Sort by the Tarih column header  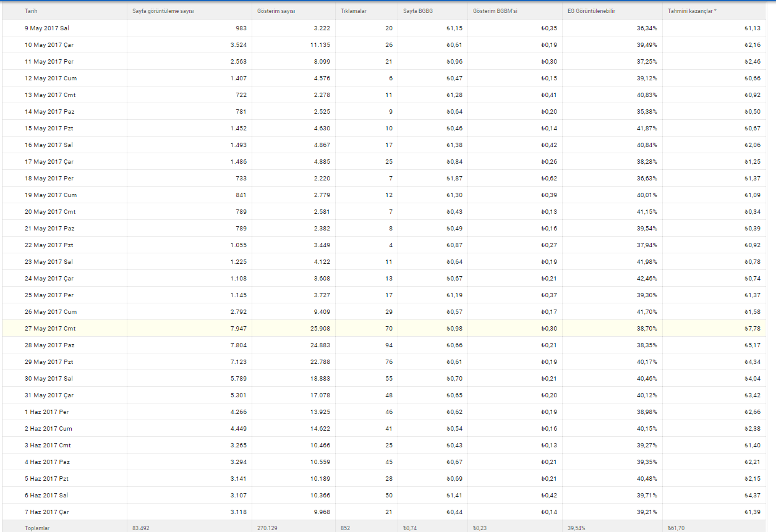[x=30, y=11]
